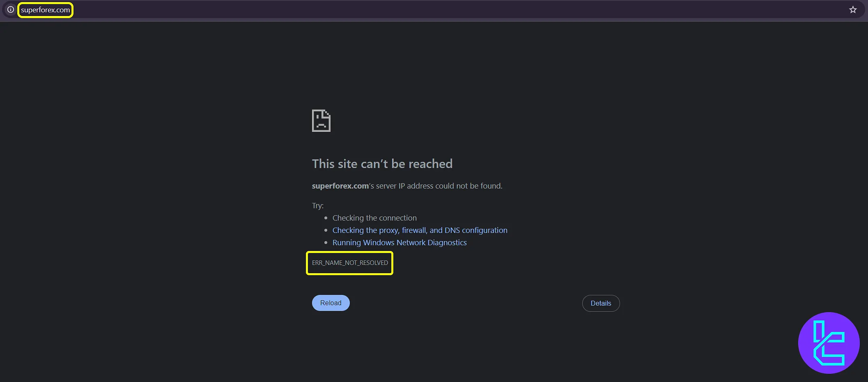This screenshot has width=868, height=382.
Task: Click the 'Try:' suggestion text
Action: (317, 205)
